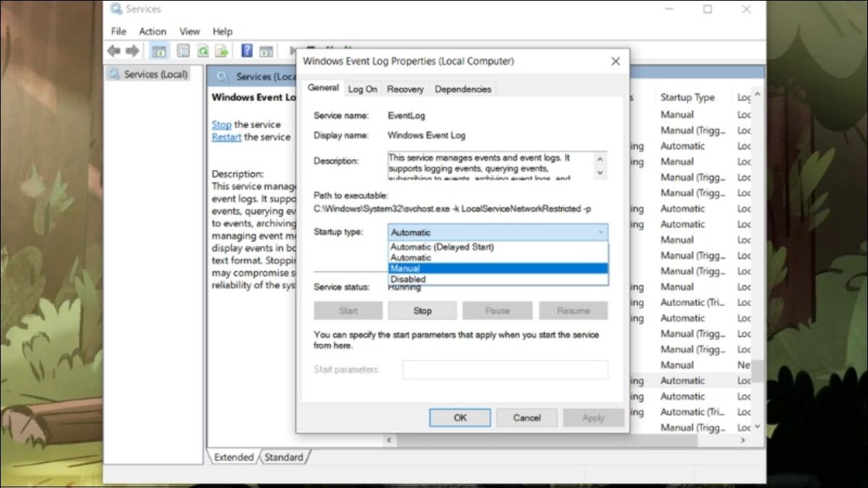The width and height of the screenshot is (868, 488).
Task: Click the services list scrollbar up arrow
Action: pyautogui.click(x=758, y=95)
